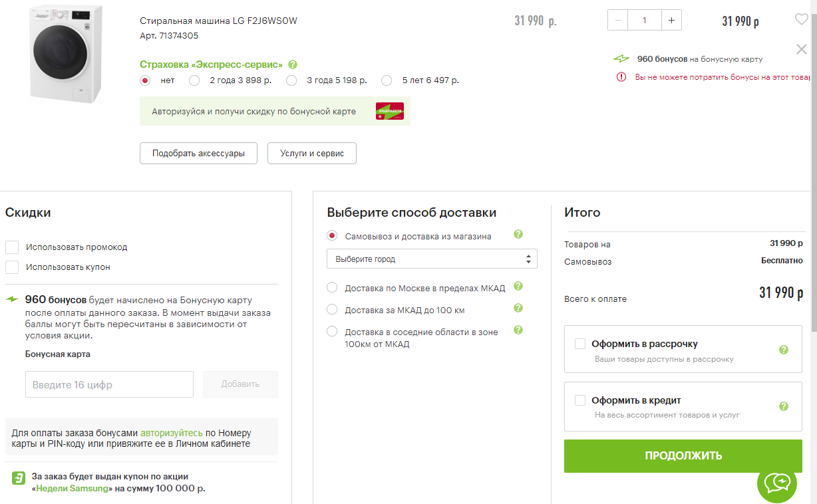Choose Доставка по Москве в пределах МКАД
This screenshot has width=817, height=504.
coord(332,288)
